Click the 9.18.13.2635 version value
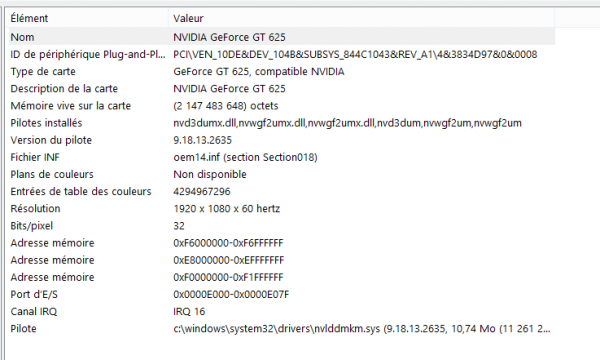600x360 pixels. click(x=202, y=140)
